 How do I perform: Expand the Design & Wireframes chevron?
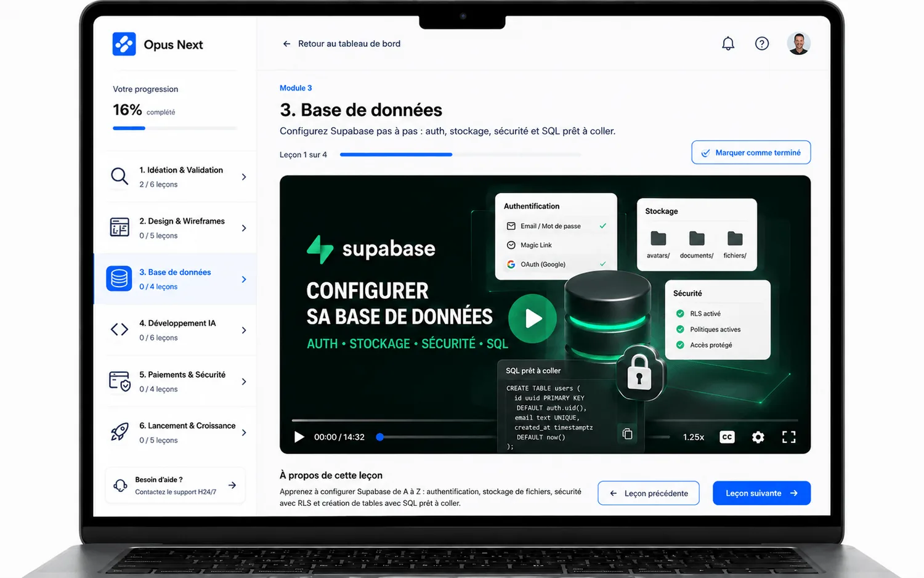[244, 228]
